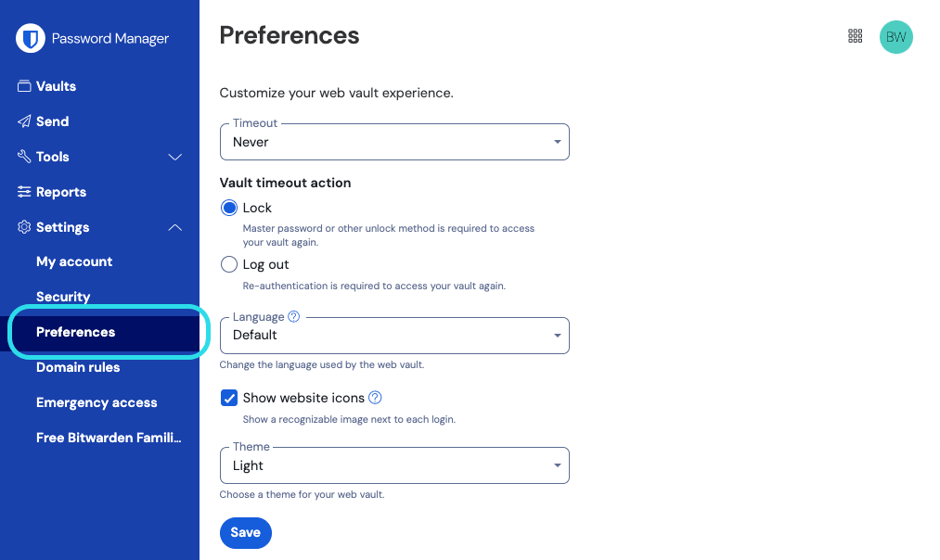Open Domain rules page
This screenshot has height=560, width=940.
coord(78,367)
